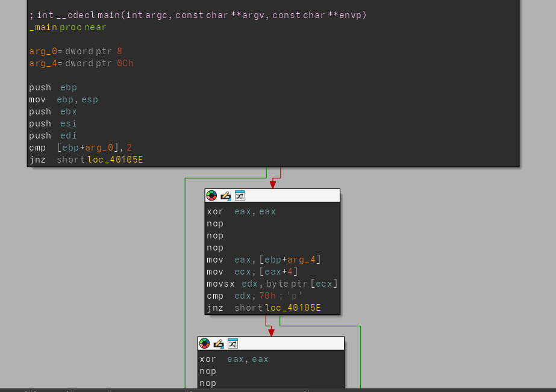This screenshot has width=556, height=392.
Task: Click the pencil edit icon on the bottom-most block
Action: [x=219, y=343]
